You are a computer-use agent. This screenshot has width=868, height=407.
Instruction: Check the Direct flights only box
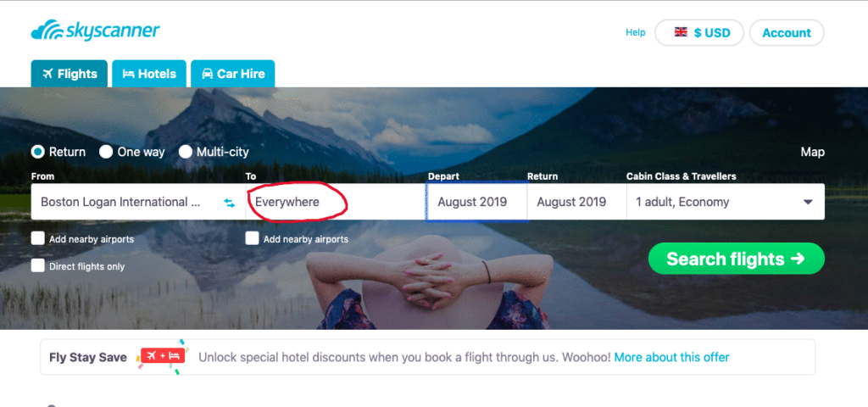(38, 265)
